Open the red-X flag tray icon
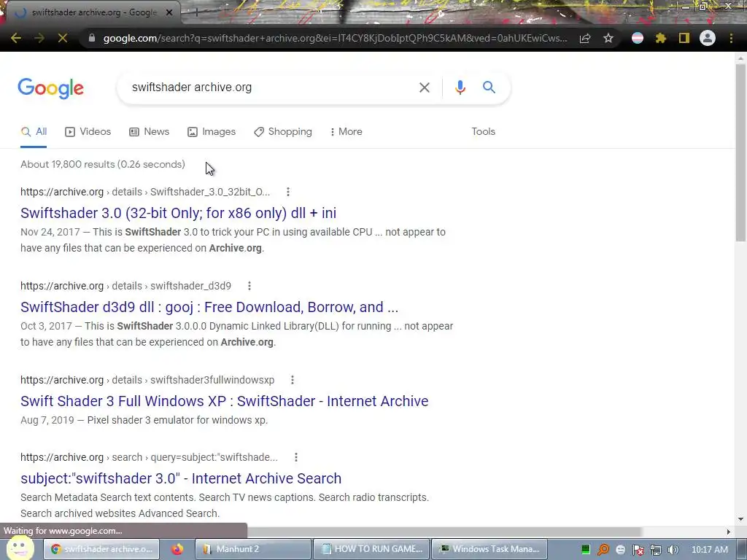 (638, 550)
